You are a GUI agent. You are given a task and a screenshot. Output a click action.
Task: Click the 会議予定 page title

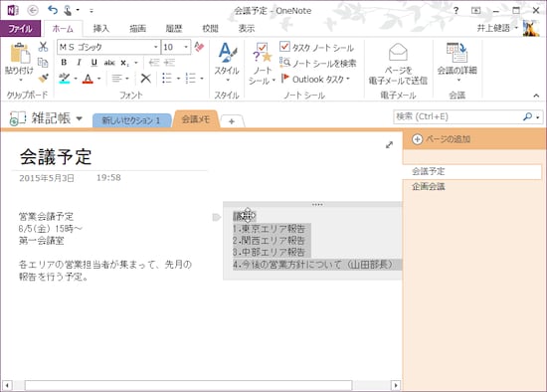point(56,156)
